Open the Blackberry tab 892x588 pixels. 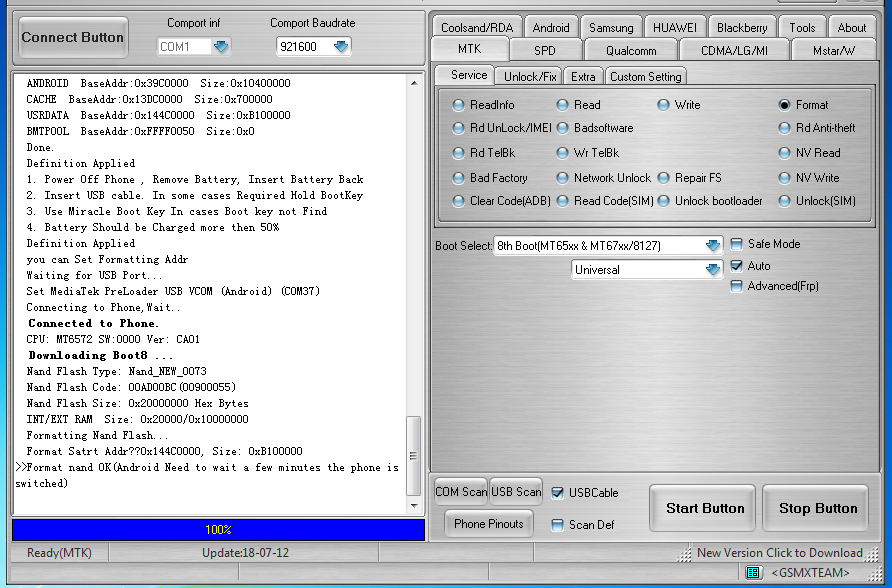742,27
